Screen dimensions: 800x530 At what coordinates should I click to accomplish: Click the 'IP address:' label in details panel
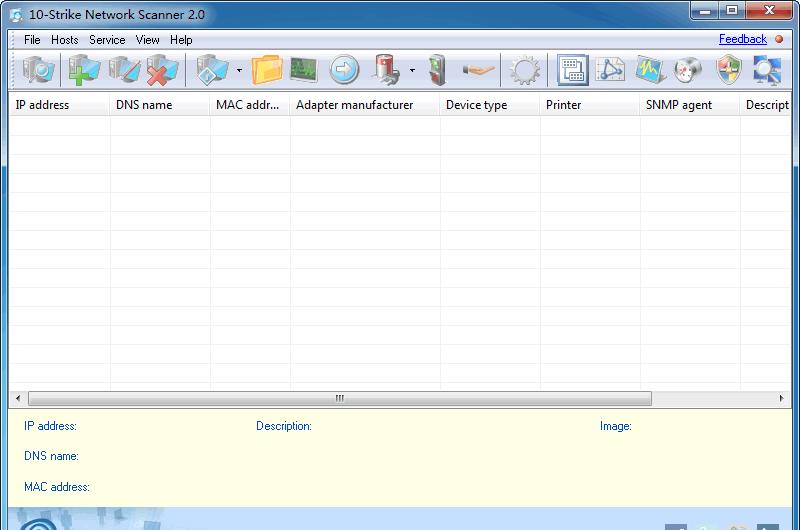tap(51, 426)
